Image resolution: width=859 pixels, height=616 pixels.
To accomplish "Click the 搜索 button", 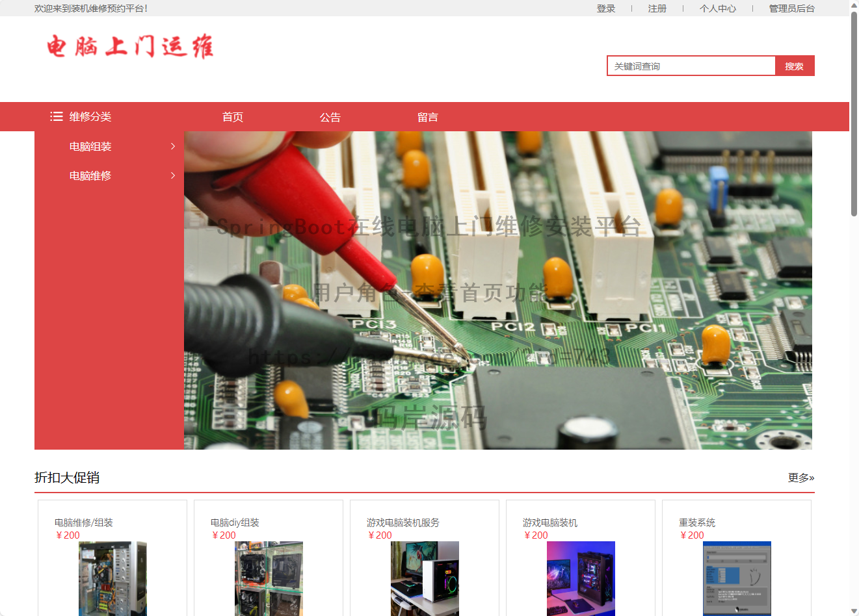I will (795, 66).
